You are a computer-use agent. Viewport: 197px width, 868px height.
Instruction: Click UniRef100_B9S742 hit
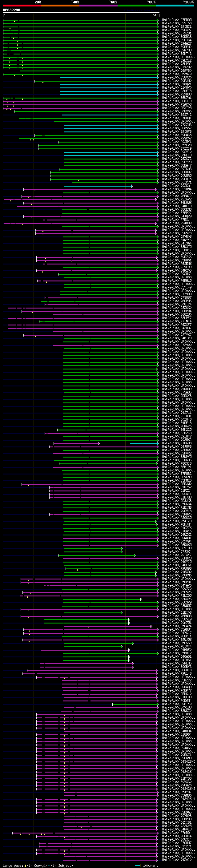pos(177,115)
